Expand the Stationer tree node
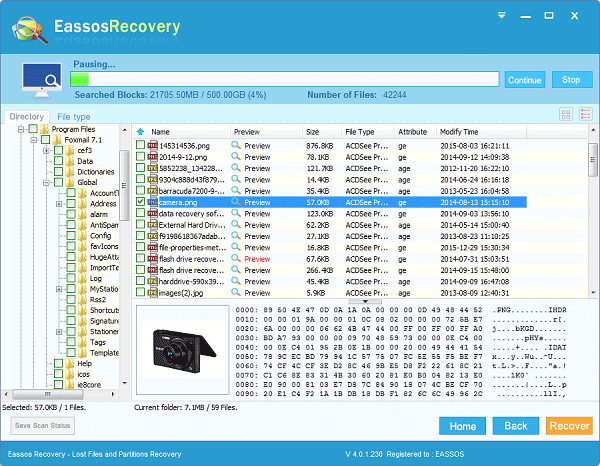The width and height of the screenshot is (600, 466). (59, 332)
